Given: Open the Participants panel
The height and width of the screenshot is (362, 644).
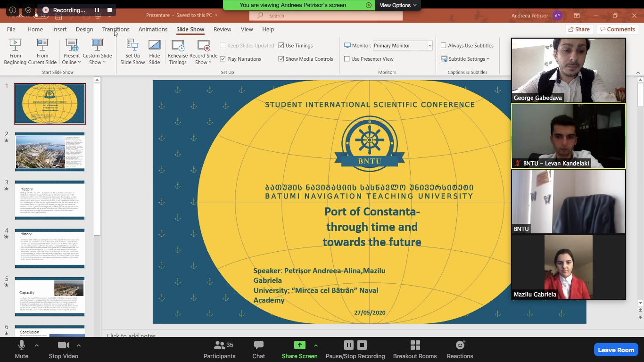Looking at the screenshot, I should point(220,349).
